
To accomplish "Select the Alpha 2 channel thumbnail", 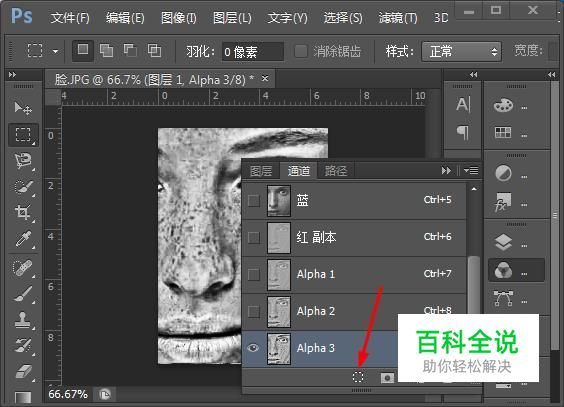I will (279, 311).
